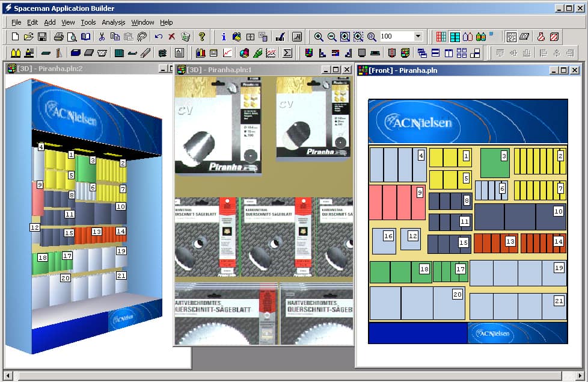Toggle the red grid view button
588x382 pixels.
point(441,37)
